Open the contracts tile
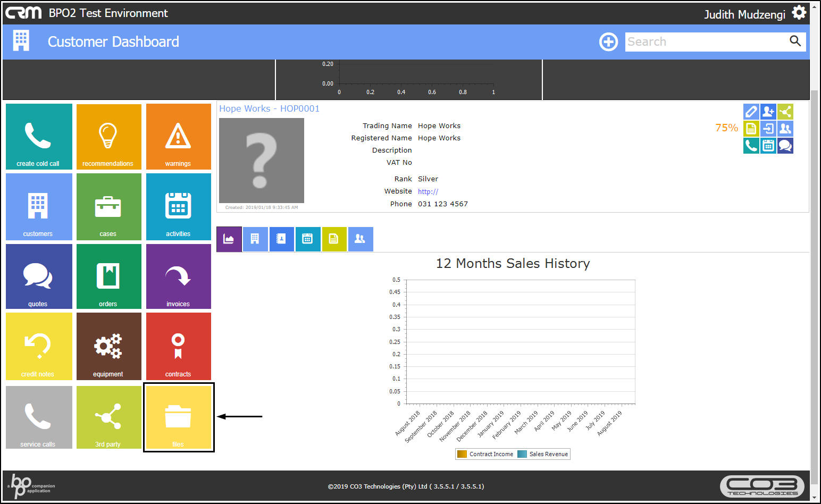Screen dimensions: 821x504 [179, 346]
